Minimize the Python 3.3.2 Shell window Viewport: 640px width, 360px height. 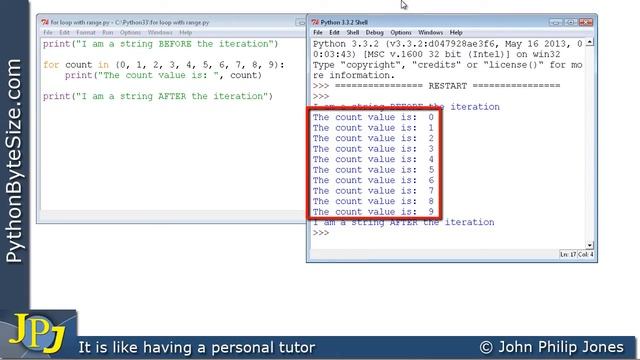(556, 22)
